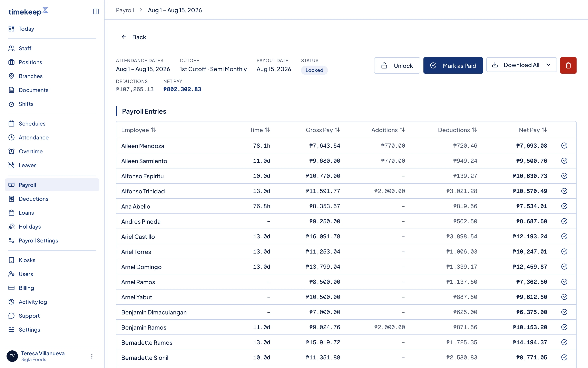The height and width of the screenshot is (368, 588).
Task: Click check icon in Bernadette Sionil row
Action: point(564,357)
